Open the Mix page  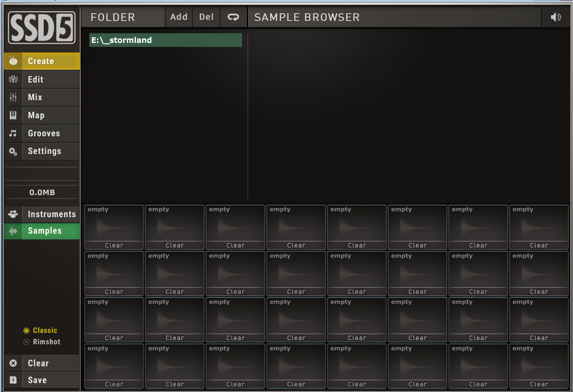42,97
